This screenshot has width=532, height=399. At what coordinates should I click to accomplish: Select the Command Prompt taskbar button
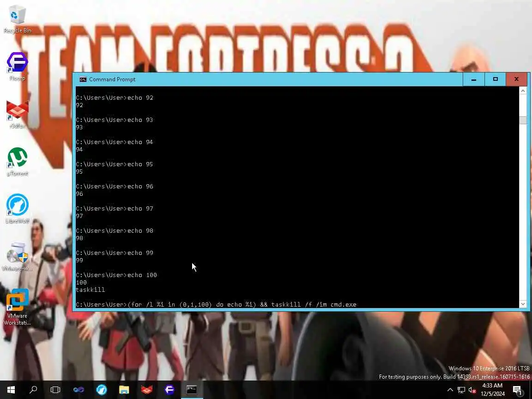(x=192, y=390)
